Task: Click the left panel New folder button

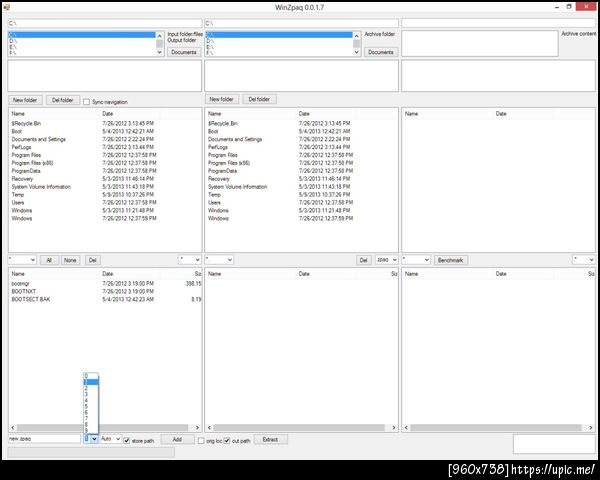Action: 25,100
